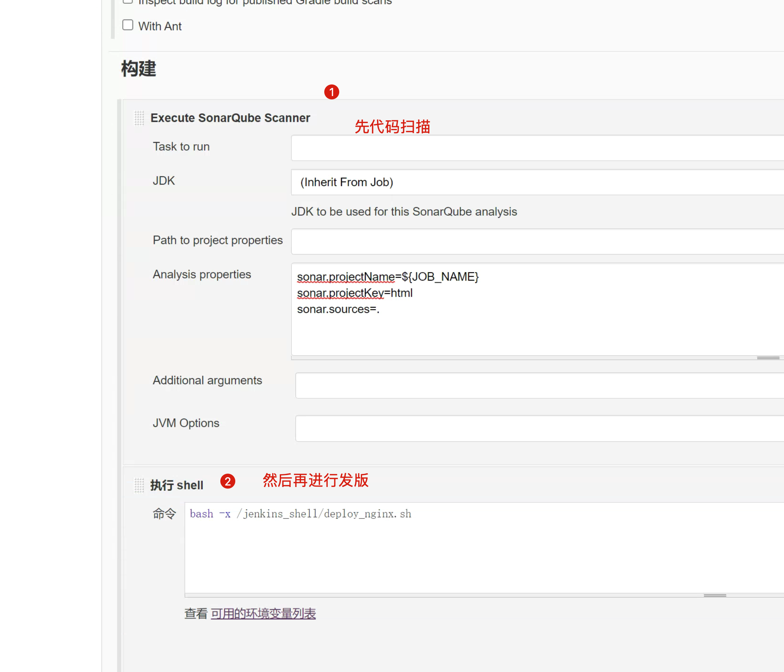Click the sonar.projectKey=html line

pos(355,293)
